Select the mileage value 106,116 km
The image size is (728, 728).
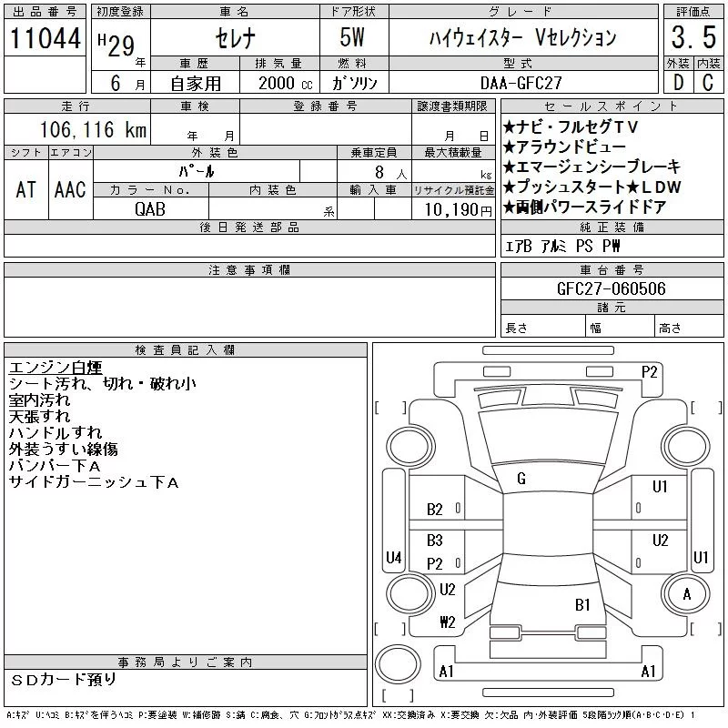(x=93, y=130)
